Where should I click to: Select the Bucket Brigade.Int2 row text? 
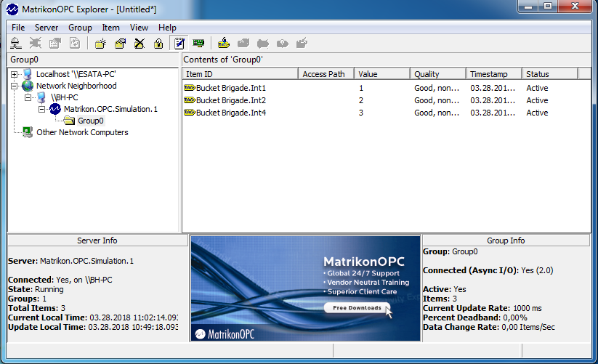(x=231, y=100)
